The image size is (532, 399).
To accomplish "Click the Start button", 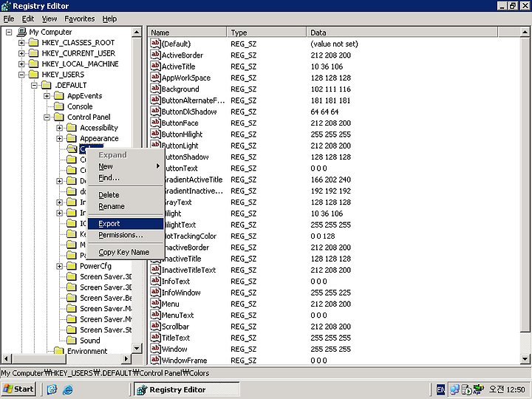I will pos(18,389).
